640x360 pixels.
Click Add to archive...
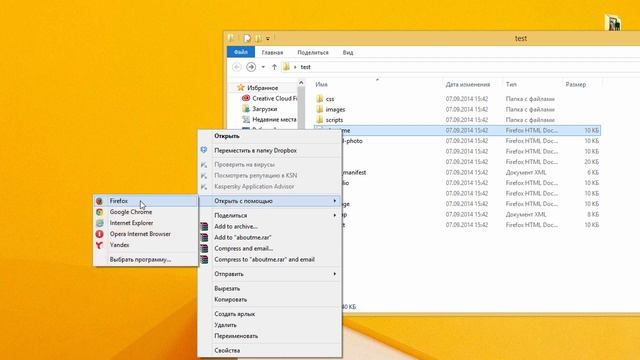(270, 226)
